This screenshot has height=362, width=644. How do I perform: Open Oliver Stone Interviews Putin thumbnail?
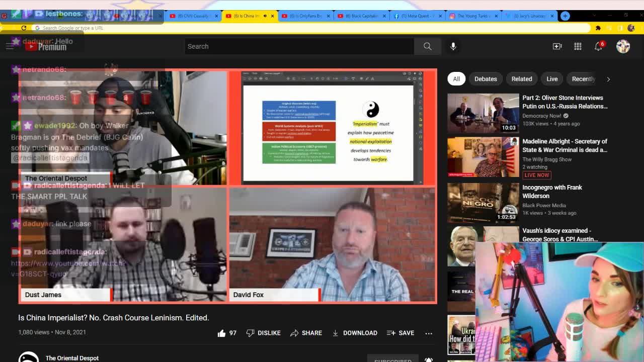point(483,113)
